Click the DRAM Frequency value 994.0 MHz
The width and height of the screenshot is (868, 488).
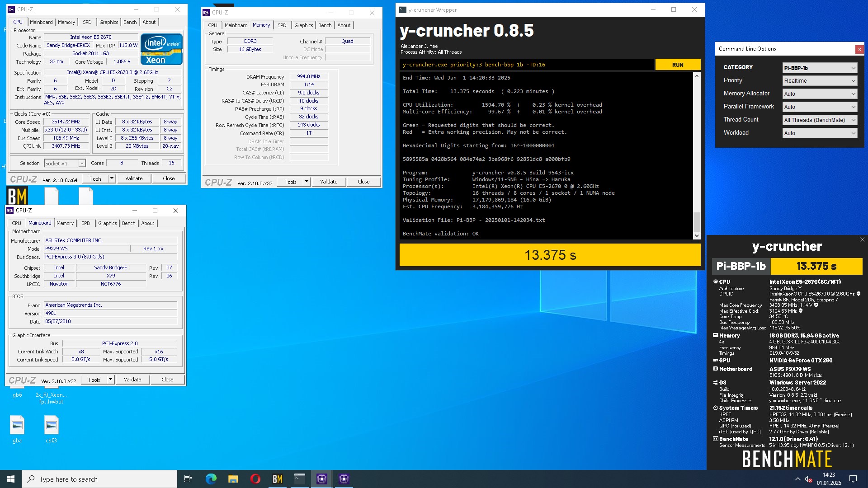point(309,77)
